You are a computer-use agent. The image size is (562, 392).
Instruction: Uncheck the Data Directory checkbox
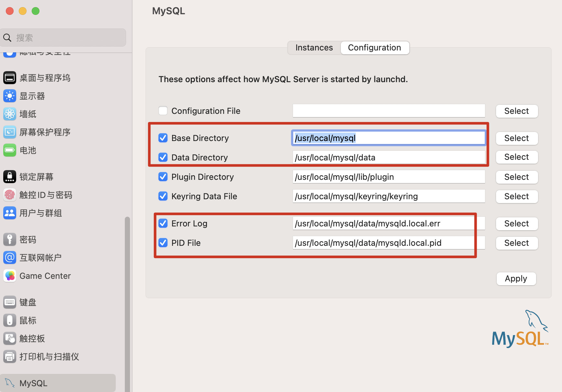pyautogui.click(x=163, y=157)
